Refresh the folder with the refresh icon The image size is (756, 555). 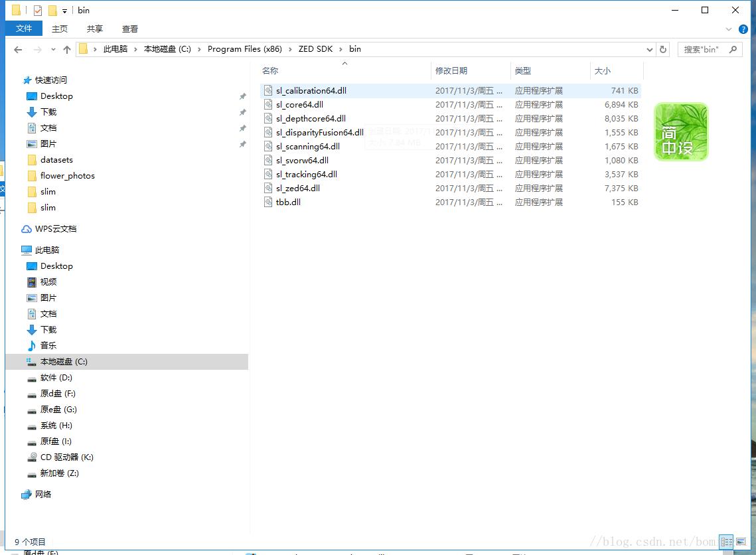tap(663, 50)
